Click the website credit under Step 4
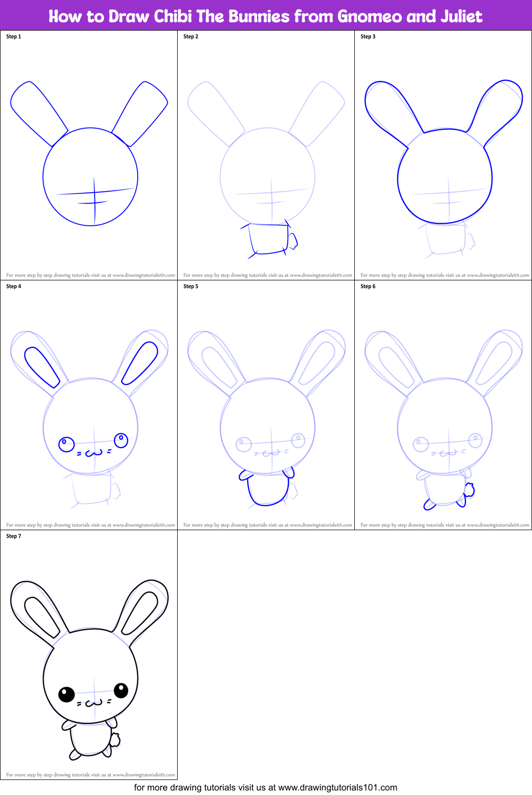The height and width of the screenshot is (795, 532). [x=91, y=525]
